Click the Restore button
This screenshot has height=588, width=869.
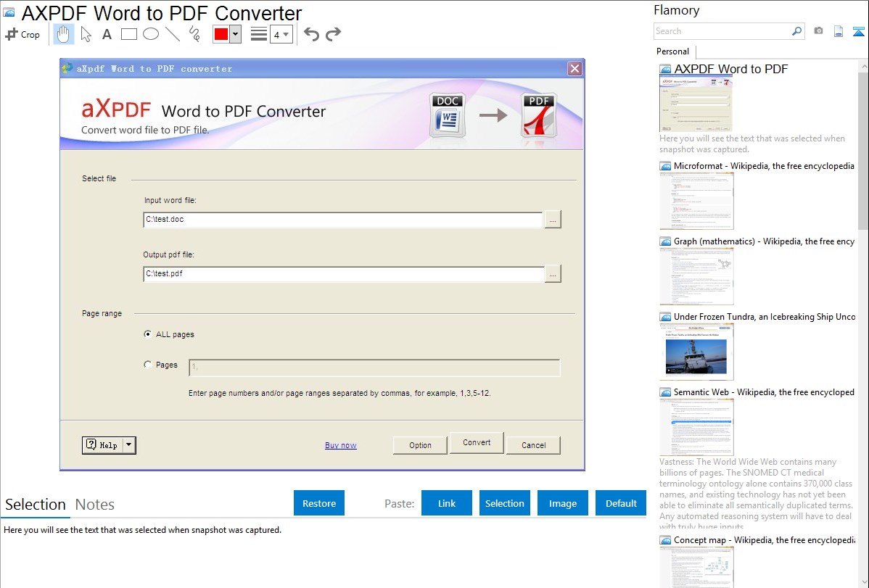(319, 503)
